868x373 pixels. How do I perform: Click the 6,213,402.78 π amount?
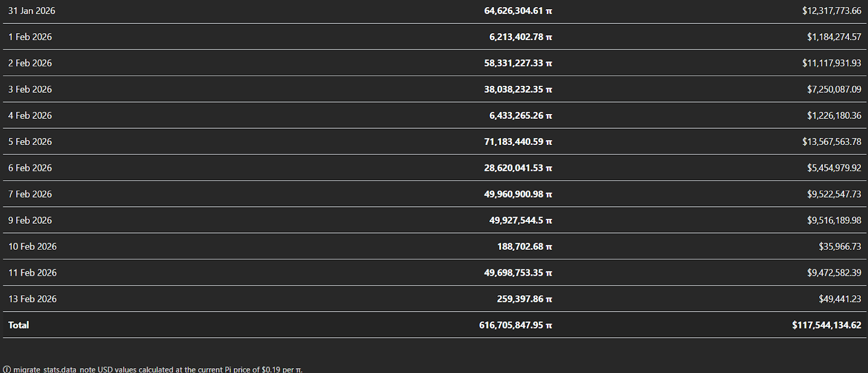pos(521,37)
